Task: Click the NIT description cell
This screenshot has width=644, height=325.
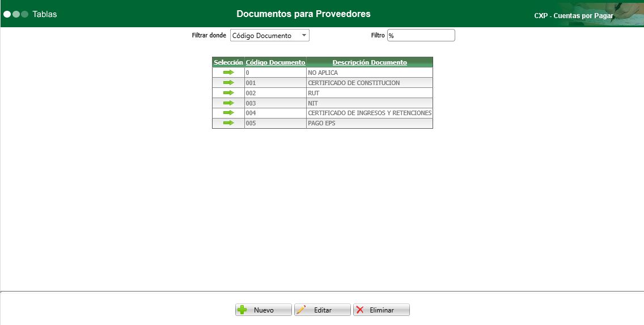Action: 369,103
